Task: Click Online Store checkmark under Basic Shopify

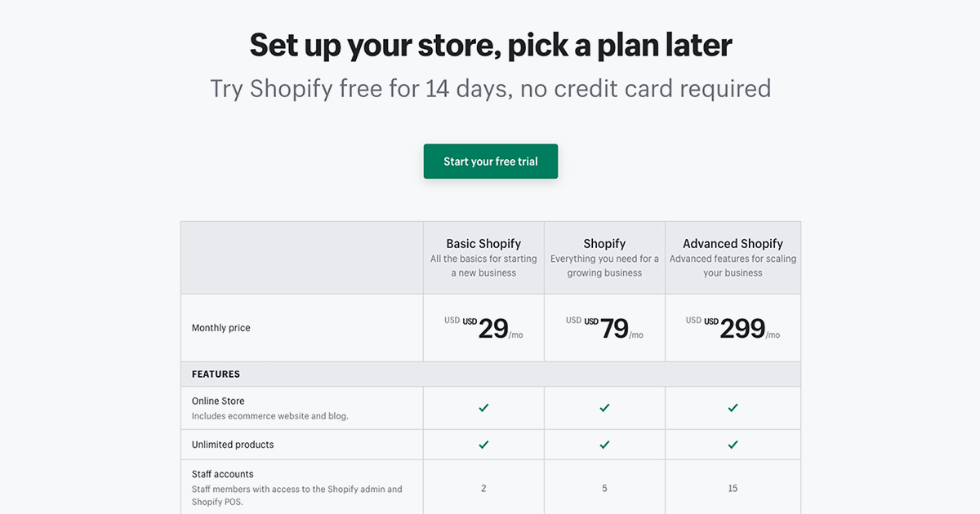Action: pos(483,408)
